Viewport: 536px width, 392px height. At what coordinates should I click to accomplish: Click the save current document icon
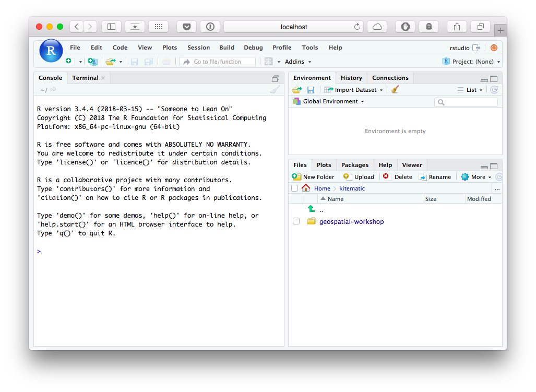tap(134, 62)
